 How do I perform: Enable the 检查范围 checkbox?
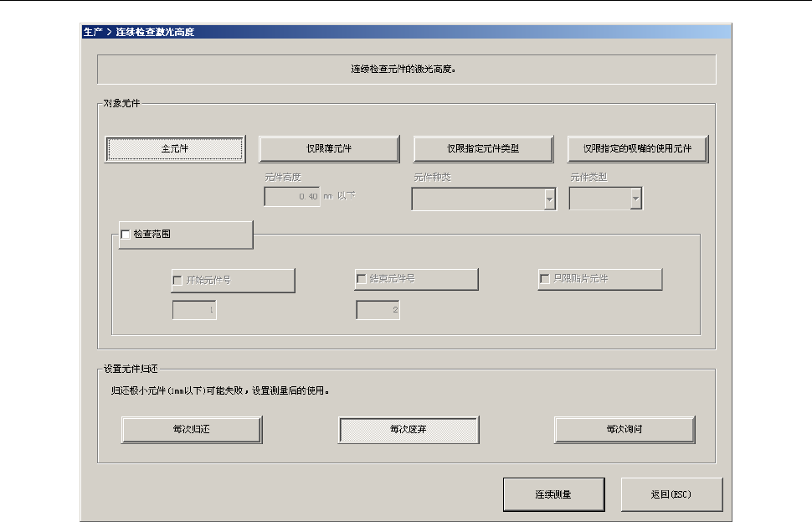(x=126, y=235)
